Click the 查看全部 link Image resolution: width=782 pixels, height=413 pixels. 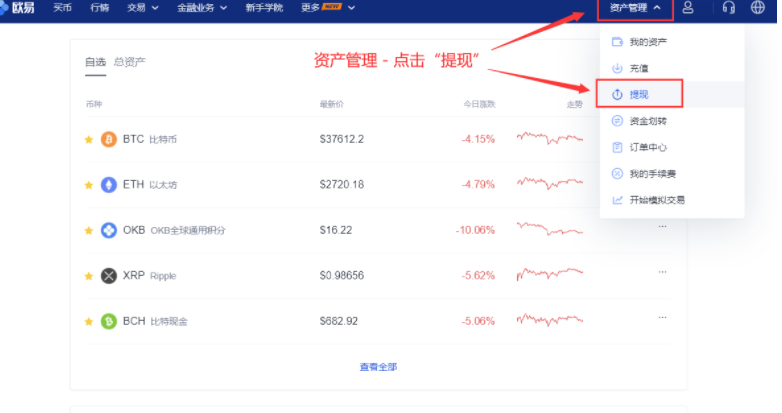tap(378, 367)
